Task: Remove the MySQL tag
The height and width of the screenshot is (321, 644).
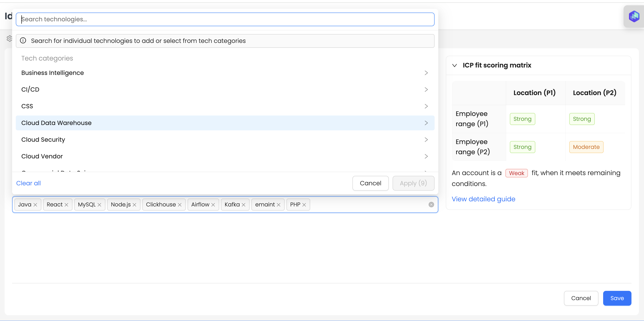Action: tap(100, 205)
